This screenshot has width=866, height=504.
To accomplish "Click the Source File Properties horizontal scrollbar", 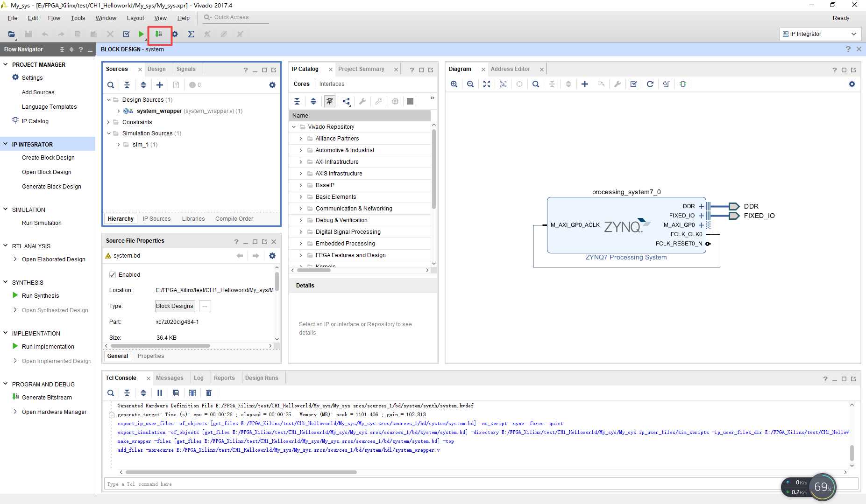I will point(160,346).
